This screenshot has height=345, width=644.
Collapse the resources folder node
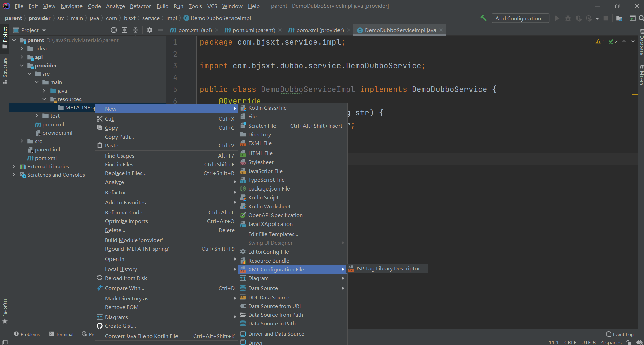click(44, 99)
